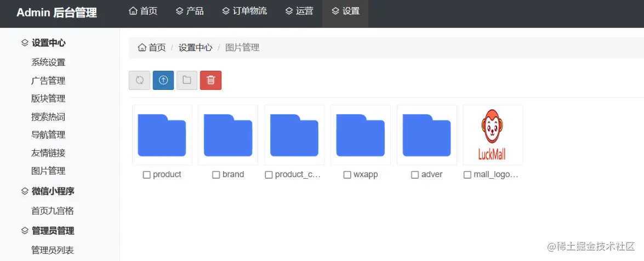Click 设置中心 in the breadcrumb

coord(196,48)
